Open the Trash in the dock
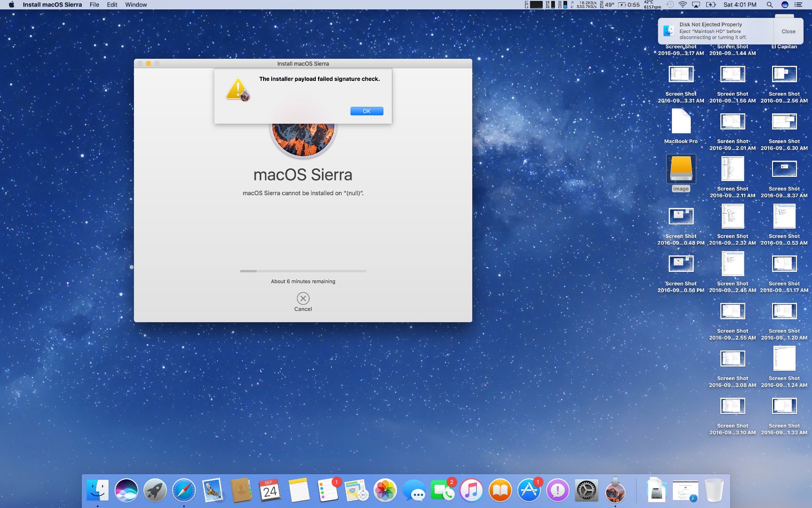 coord(714,491)
